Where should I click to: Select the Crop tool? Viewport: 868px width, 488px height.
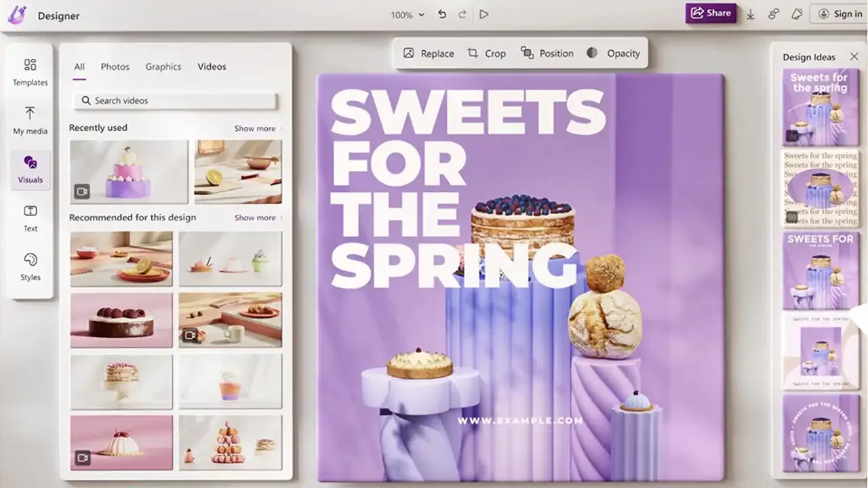(486, 53)
